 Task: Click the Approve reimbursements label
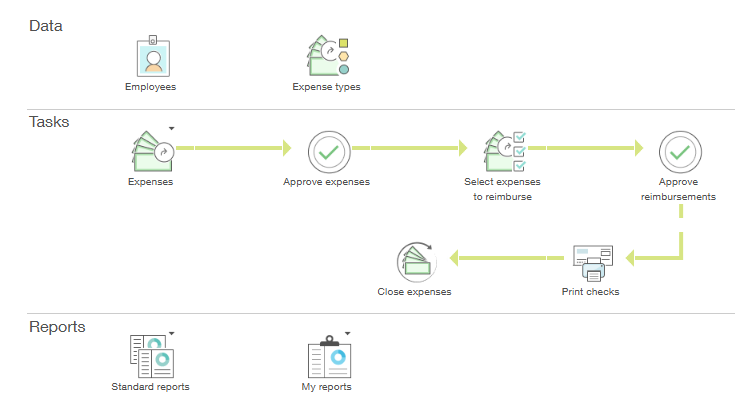click(x=678, y=189)
